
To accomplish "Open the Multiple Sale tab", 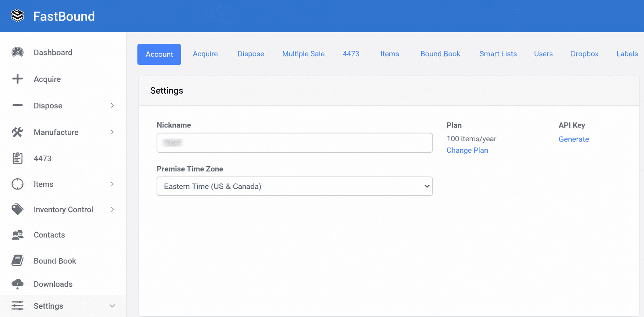I will point(303,54).
